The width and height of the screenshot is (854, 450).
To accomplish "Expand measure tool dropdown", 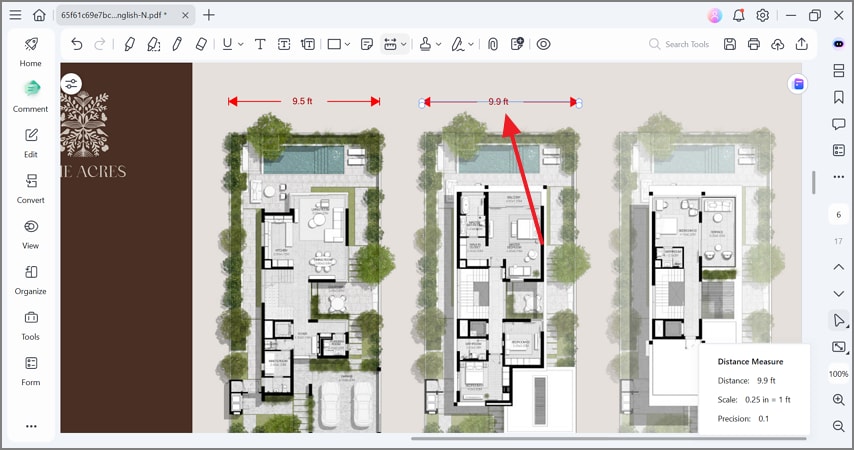I will (x=404, y=44).
